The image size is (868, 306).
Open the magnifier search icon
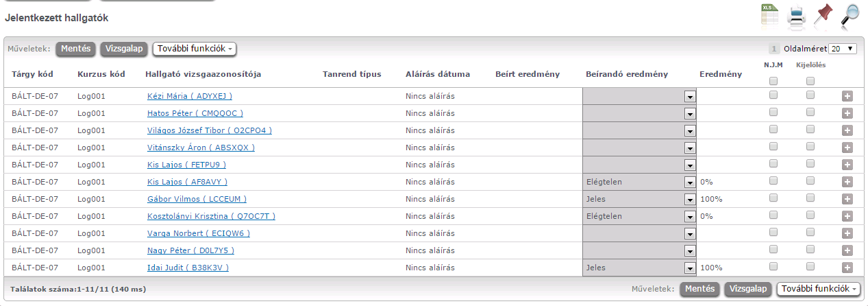850,15
